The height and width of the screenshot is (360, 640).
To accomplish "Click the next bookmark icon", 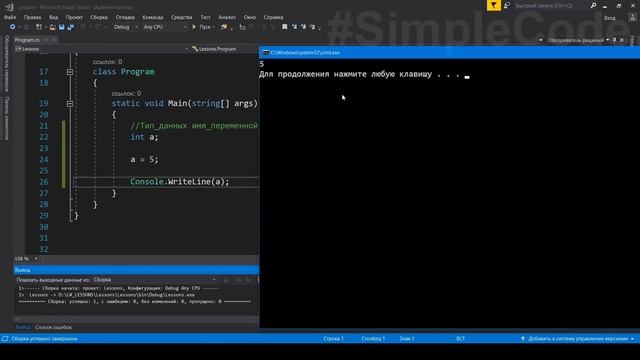I will point(303,27).
